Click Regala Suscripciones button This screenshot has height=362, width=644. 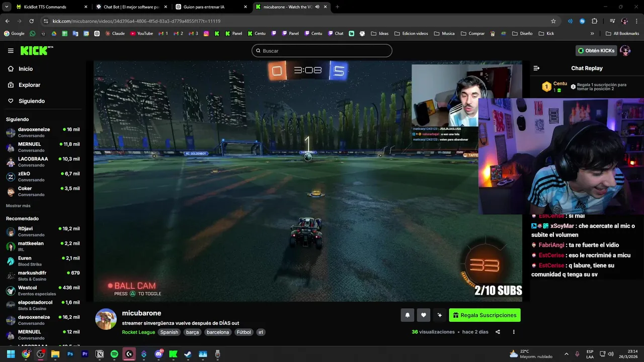pyautogui.click(x=485, y=315)
